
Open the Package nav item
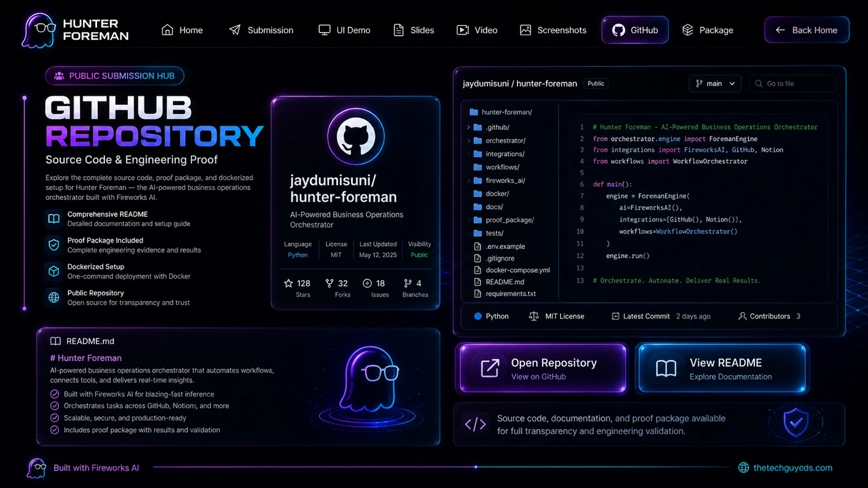tap(708, 30)
